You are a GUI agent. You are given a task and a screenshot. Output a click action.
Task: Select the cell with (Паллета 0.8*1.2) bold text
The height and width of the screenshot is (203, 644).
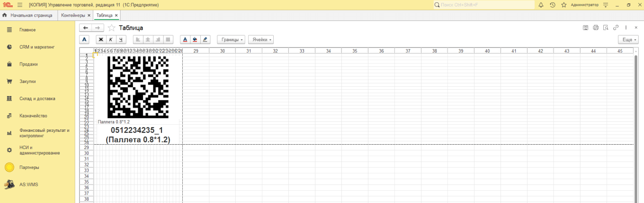(x=138, y=139)
